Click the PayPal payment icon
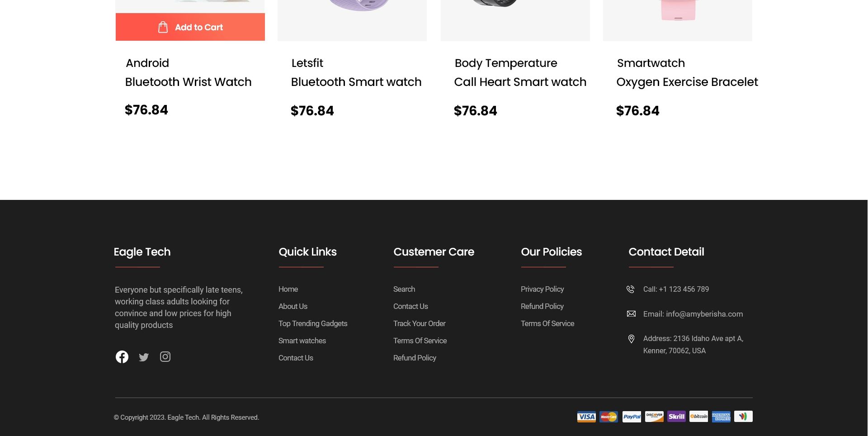Screen dimensions: 868x436 [x=632, y=417]
